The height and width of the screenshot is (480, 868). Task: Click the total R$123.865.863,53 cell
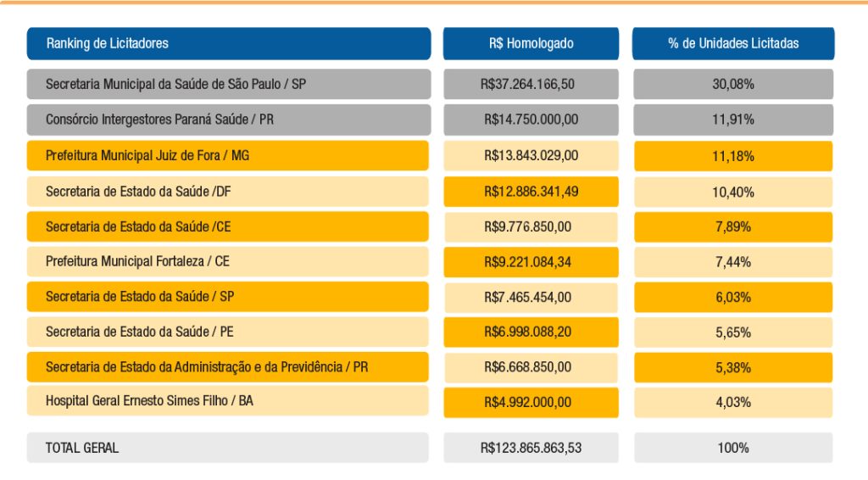point(531,447)
